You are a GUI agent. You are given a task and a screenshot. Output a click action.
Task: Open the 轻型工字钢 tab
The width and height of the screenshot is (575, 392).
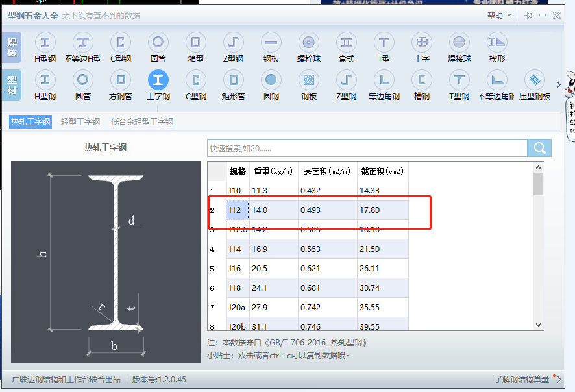pyautogui.click(x=80, y=122)
